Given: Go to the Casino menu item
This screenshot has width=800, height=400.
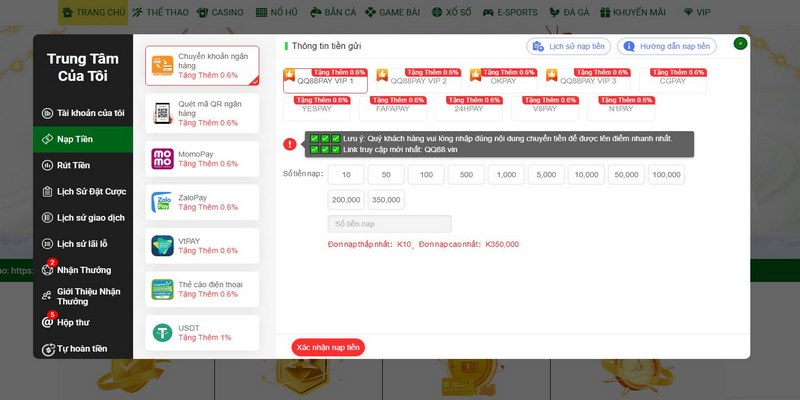Looking at the screenshot, I should [220, 12].
